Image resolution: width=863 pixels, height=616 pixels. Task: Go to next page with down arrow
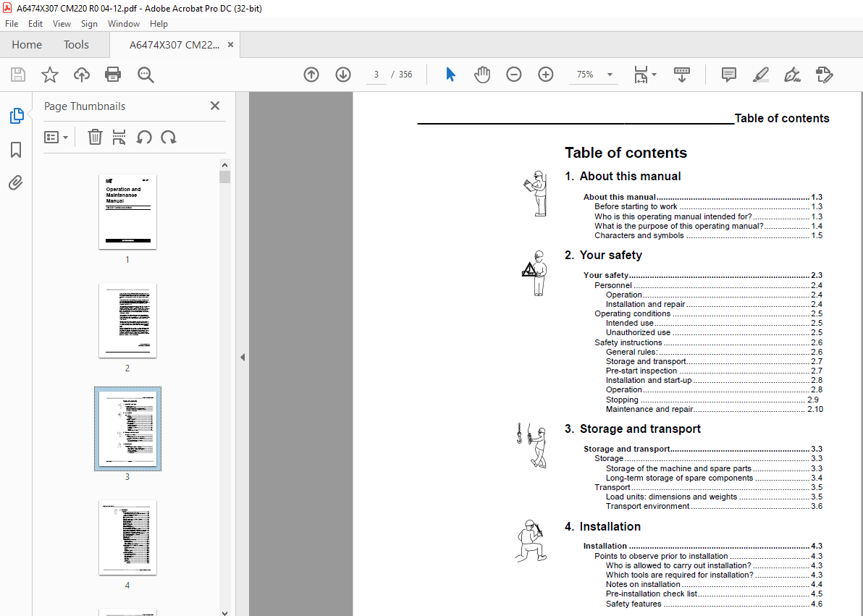click(343, 75)
